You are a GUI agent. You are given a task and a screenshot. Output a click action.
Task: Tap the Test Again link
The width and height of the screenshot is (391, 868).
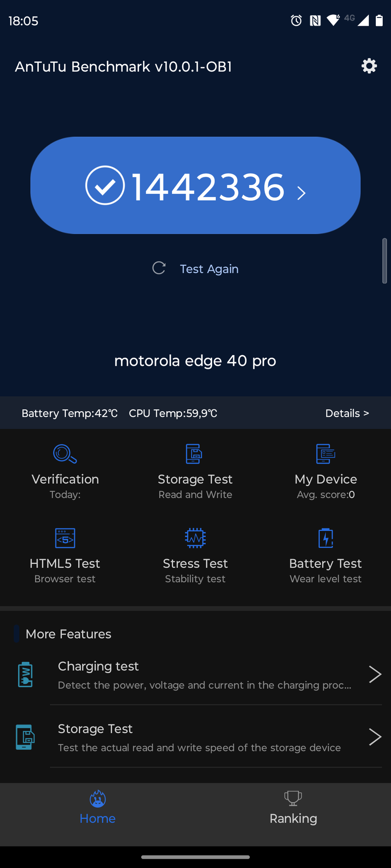click(209, 269)
